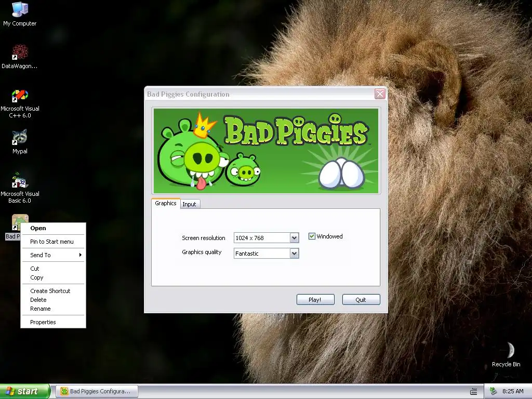Screen dimensions: 532x399
Task: Click the Play! button
Action: pyautogui.click(x=315, y=300)
